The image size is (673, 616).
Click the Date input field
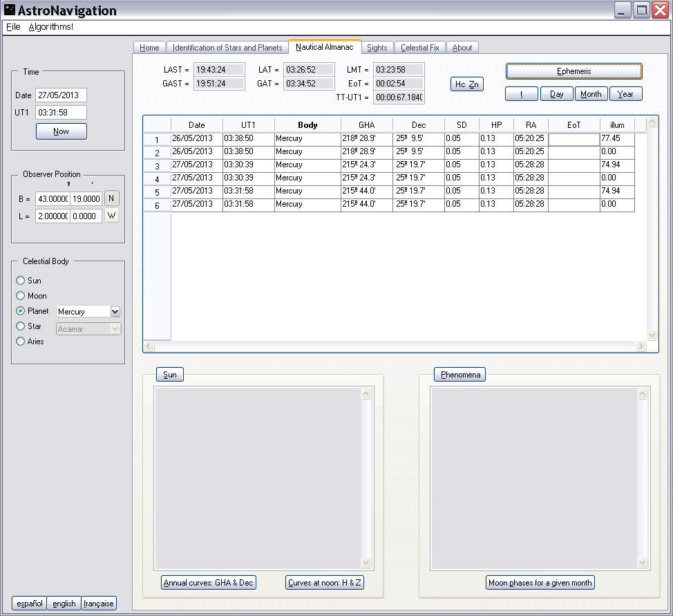click(x=61, y=95)
